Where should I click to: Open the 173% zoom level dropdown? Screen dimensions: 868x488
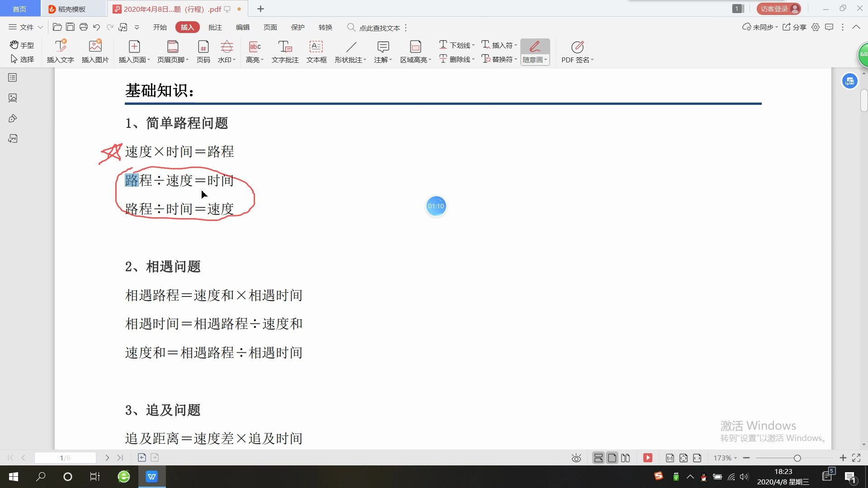[725, 458]
